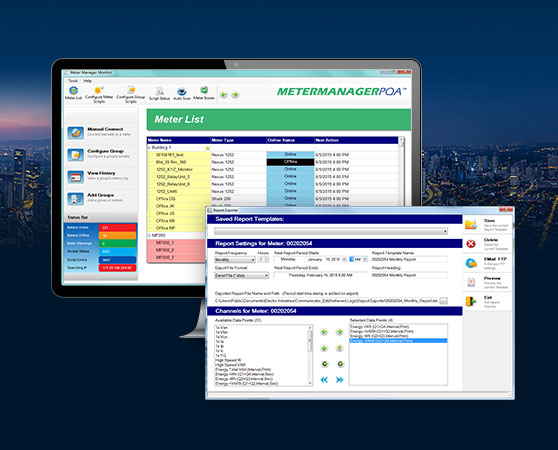Click the Meter Name column header
The image size is (558, 450).
tap(178, 140)
